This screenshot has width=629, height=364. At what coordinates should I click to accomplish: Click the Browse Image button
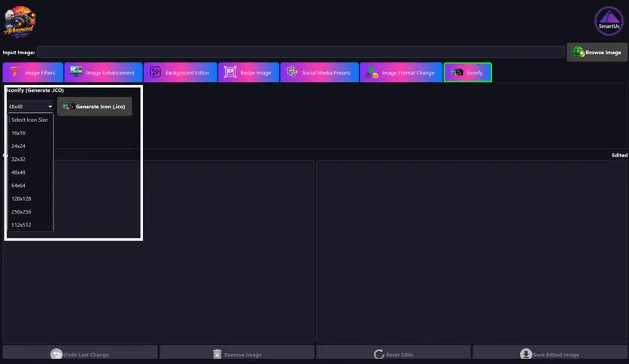click(597, 52)
